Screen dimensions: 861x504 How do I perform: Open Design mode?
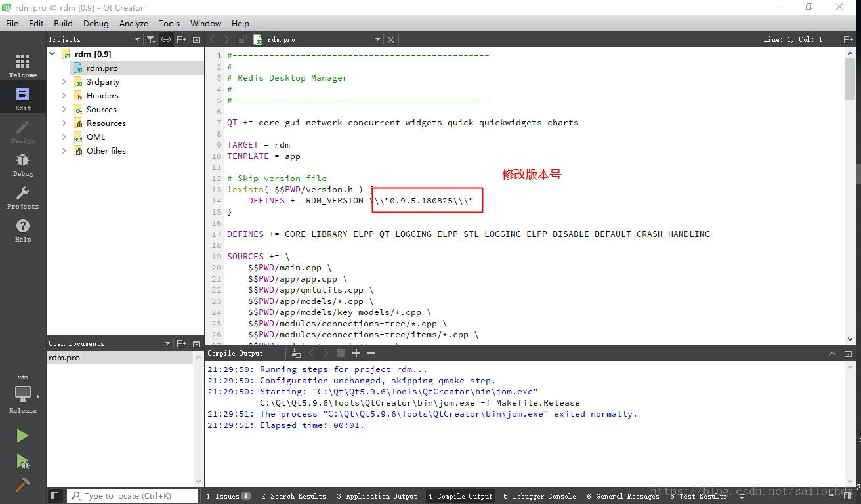click(23, 131)
